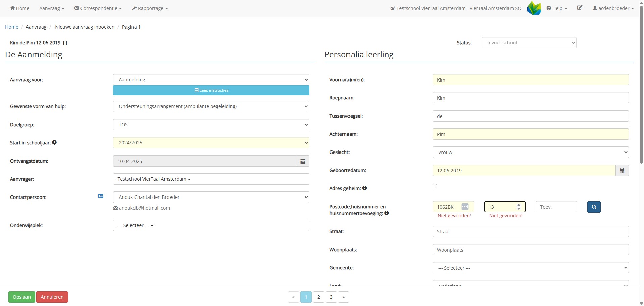Open the Ontvangstdatum calendar icon
This screenshot has height=306, width=644.
click(x=303, y=161)
